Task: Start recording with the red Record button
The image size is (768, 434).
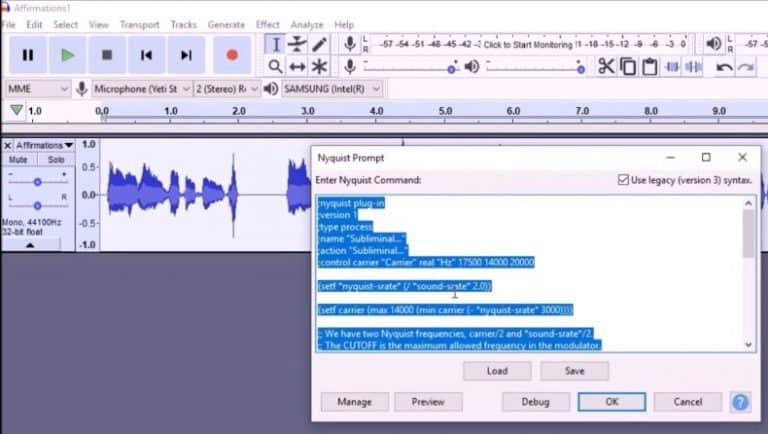Action: click(x=232, y=55)
